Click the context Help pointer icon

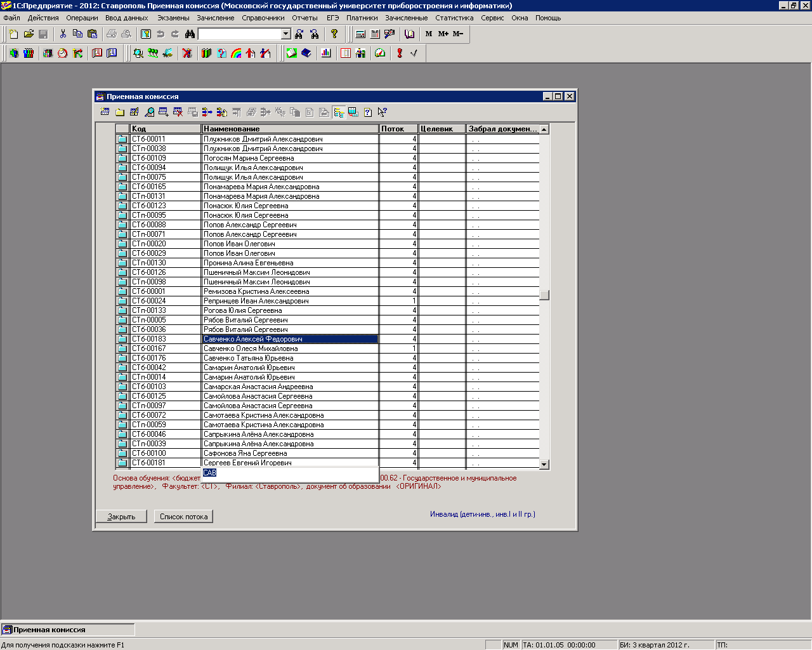point(383,112)
